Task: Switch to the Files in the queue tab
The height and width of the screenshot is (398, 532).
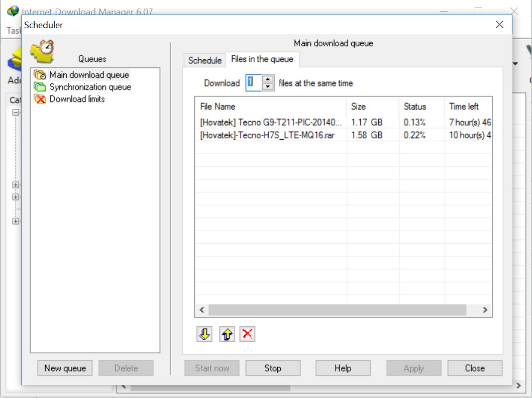Action: (262, 58)
